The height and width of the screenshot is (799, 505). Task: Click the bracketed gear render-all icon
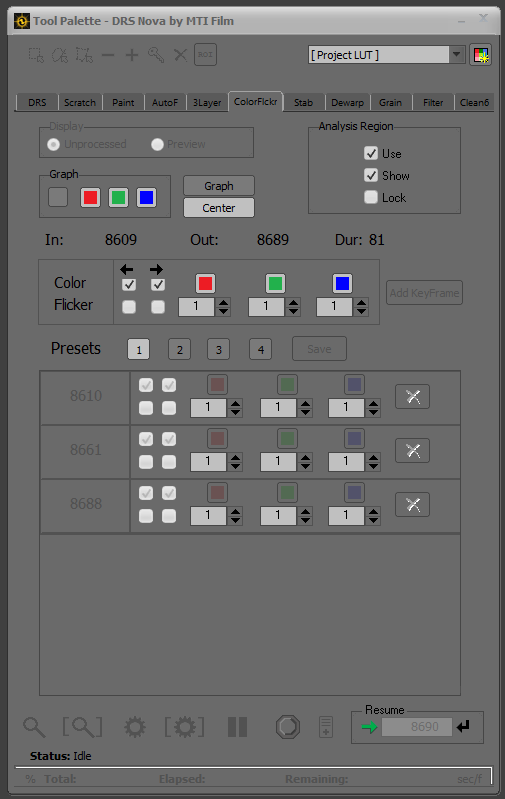(184, 727)
